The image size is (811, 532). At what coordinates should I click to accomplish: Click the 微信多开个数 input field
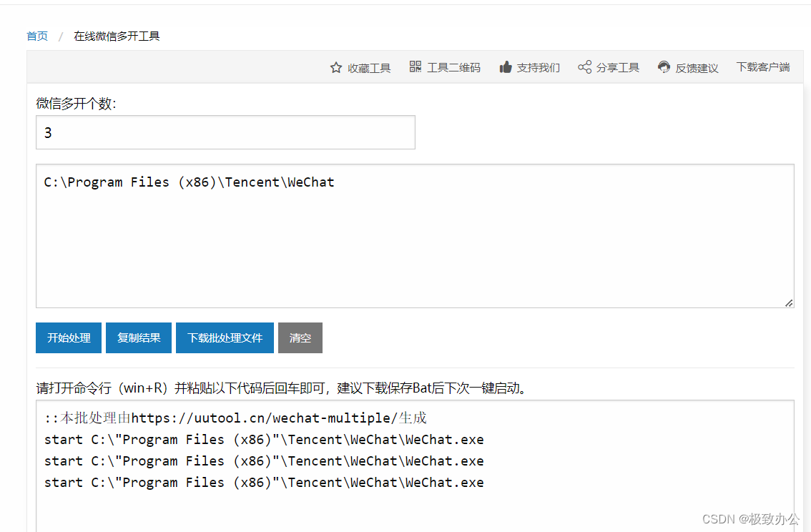[225, 132]
